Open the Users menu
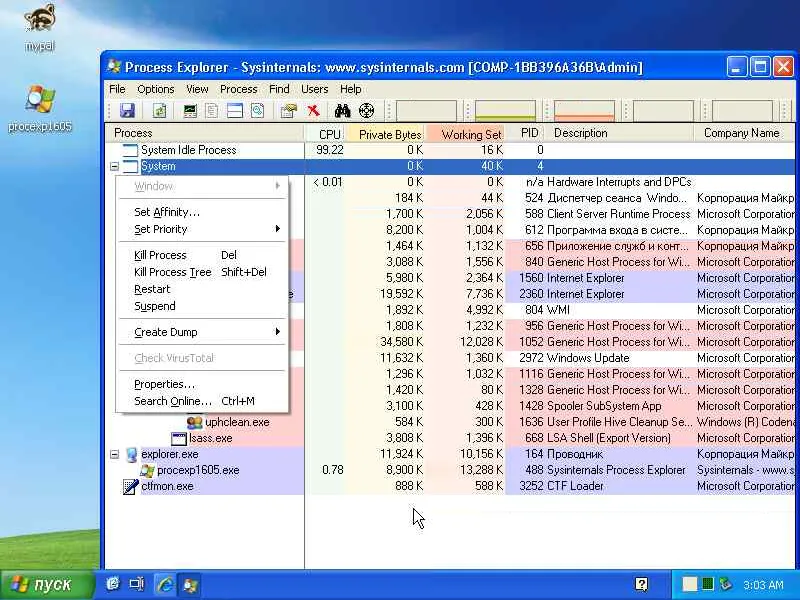The height and width of the screenshot is (600, 800). [314, 89]
